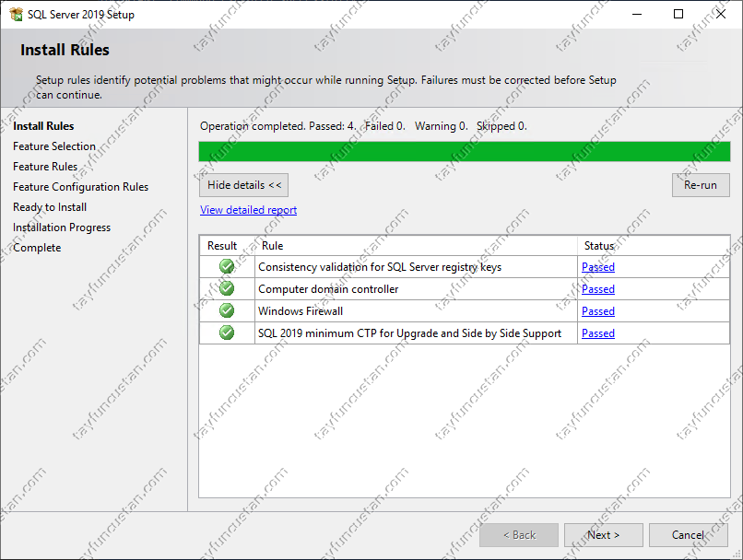
Task: Maximize the SQL Server Setup window
Action: [678, 14]
